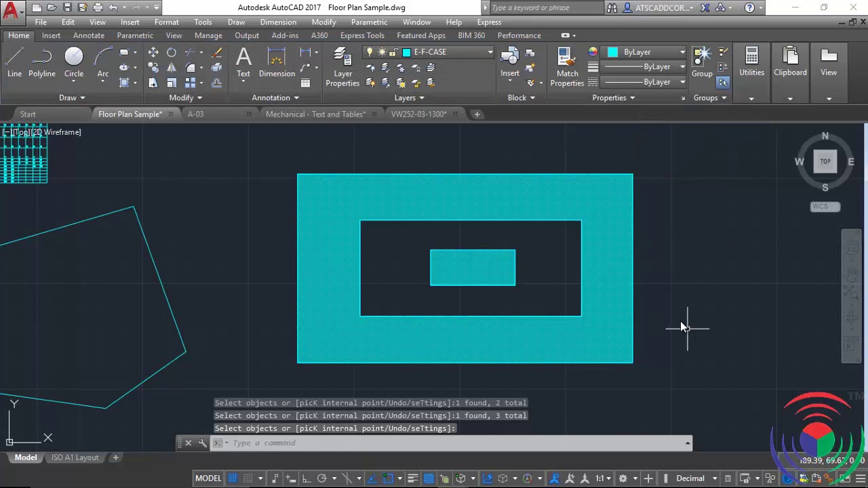Viewport: 868px width, 488px height.
Task: Add a new layout with plus button
Action: [115, 457]
